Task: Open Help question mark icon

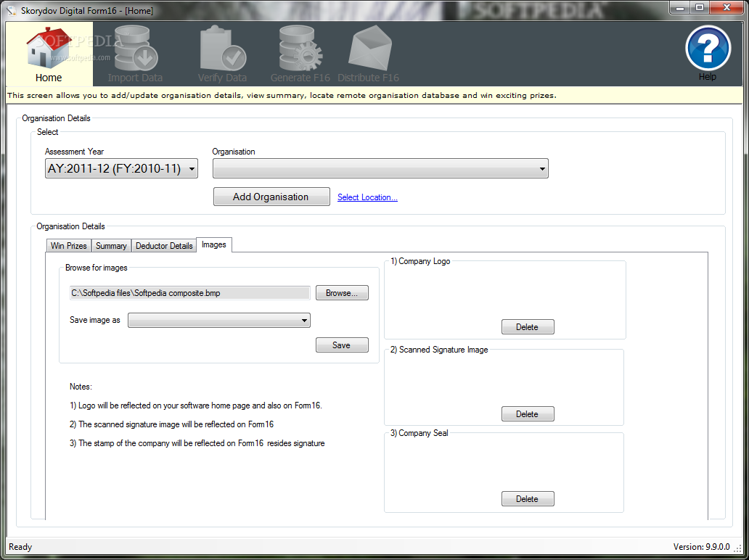Action: (708, 48)
